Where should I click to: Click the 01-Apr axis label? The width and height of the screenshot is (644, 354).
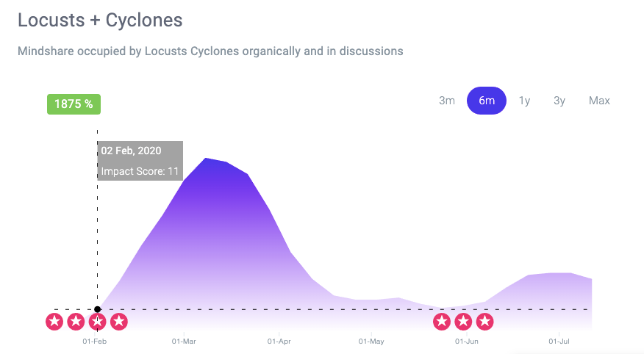[x=279, y=342]
